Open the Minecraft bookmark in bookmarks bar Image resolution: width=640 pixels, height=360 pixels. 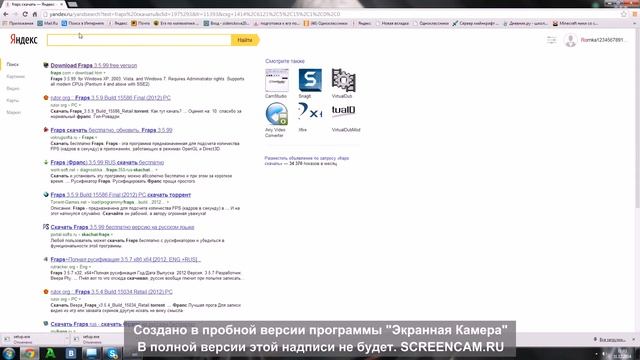pos(575,23)
